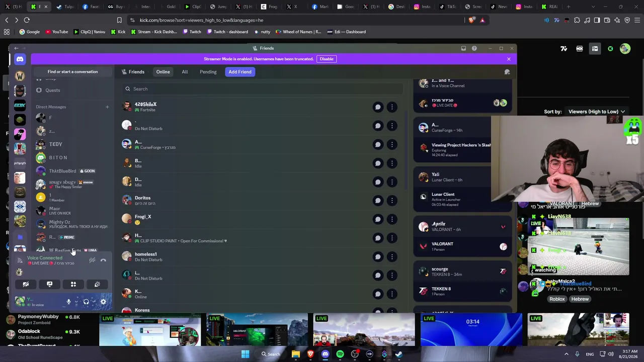The width and height of the screenshot is (644, 362).
Task: Deafen audio with headphone icon
Action: [x=86, y=302]
